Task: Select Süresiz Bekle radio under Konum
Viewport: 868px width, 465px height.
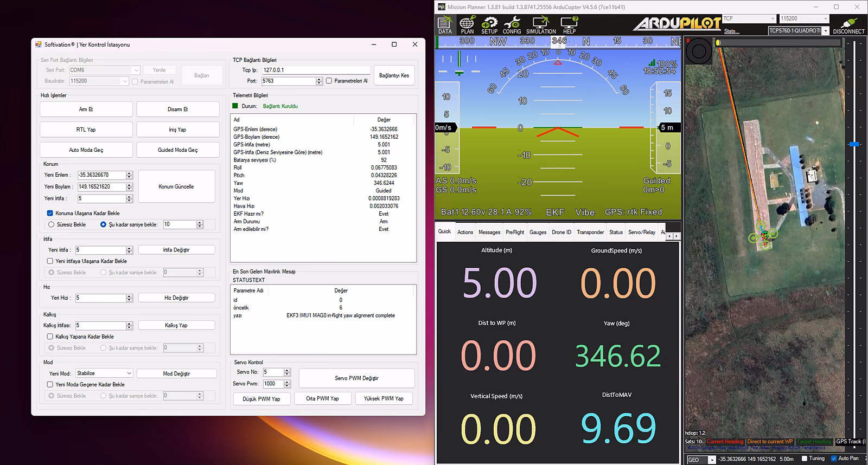Action: (x=51, y=224)
